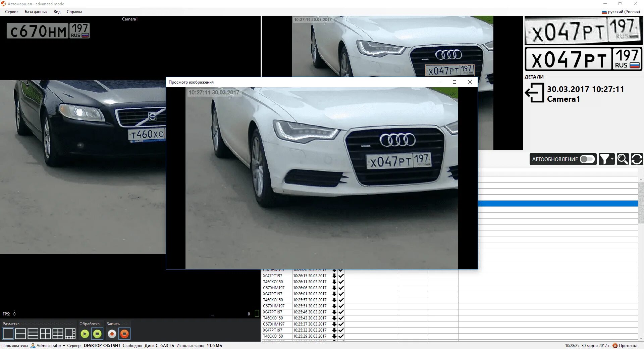Stop recording with the orange stop button
Image resolution: width=644 pixels, height=349 pixels.
(124, 334)
